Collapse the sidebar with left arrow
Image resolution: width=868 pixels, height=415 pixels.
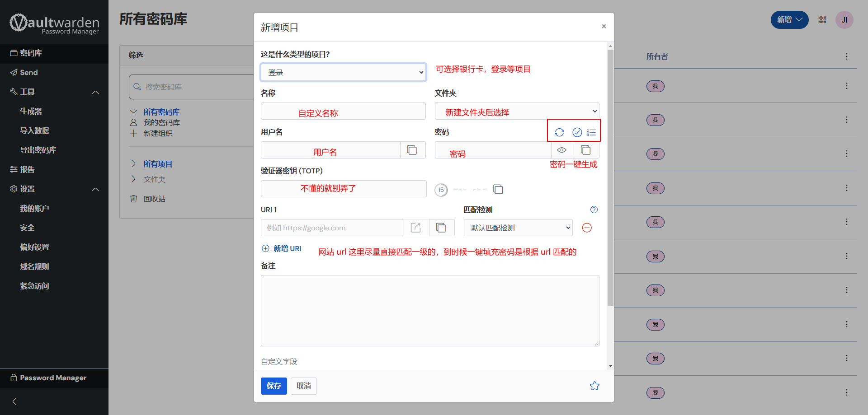pos(14,401)
